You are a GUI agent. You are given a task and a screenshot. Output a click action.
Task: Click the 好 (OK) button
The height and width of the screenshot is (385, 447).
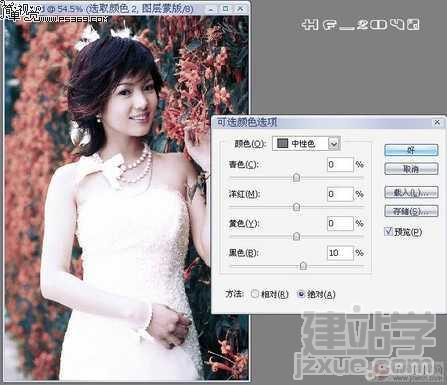411,150
